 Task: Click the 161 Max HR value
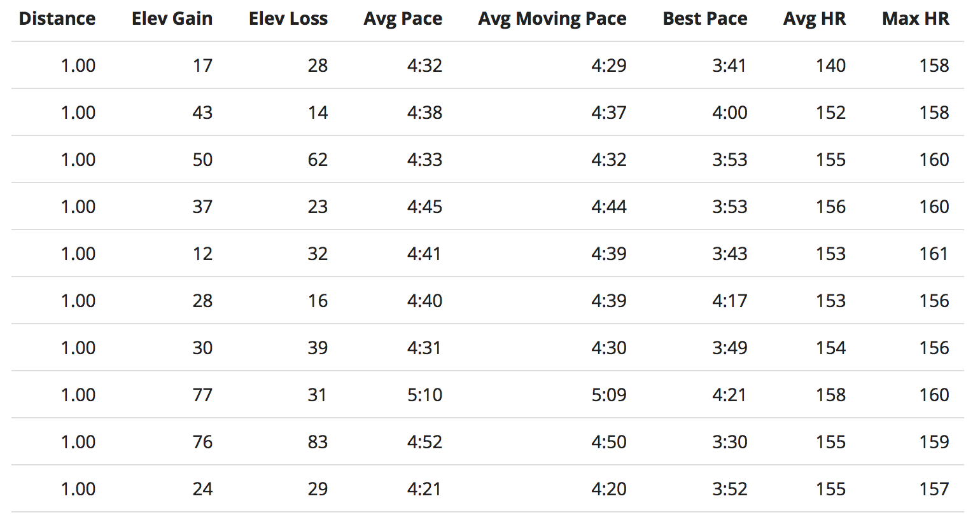[x=934, y=254]
